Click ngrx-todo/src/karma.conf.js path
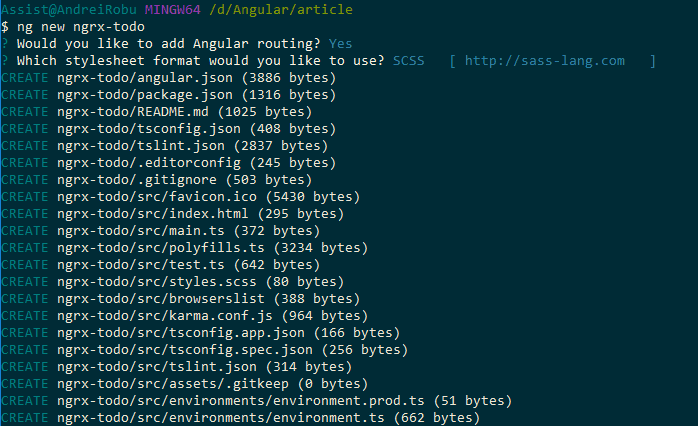Screen dimensions: 698x426 coord(165,316)
